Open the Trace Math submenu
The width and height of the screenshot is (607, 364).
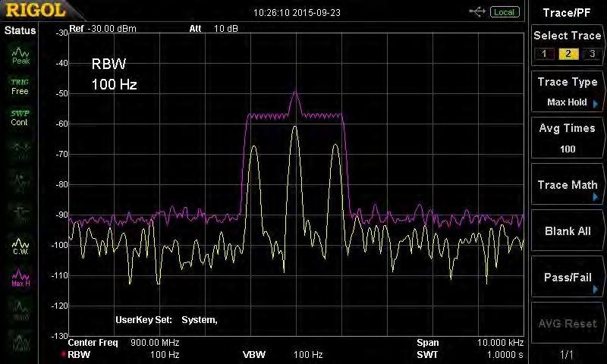point(567,184)
